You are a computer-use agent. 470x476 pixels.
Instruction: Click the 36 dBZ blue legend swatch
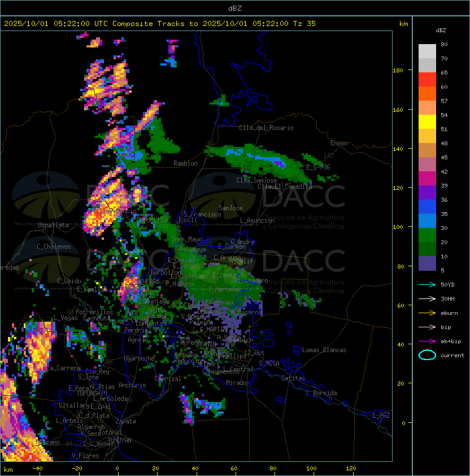[427, 207]
